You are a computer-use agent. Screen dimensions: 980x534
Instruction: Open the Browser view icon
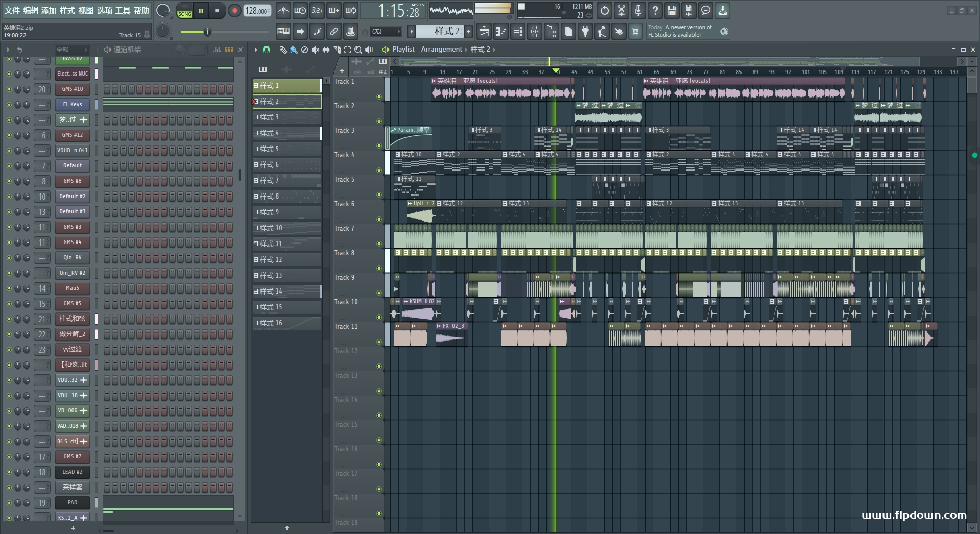coord(552,32)
